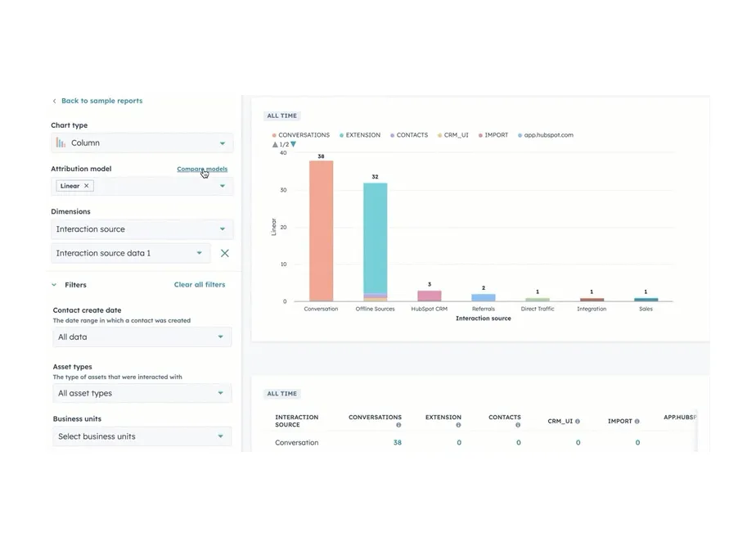Click the back chevron before sample reports
The height and width of the screenshot is (547, 756).
tap(56, 101)
